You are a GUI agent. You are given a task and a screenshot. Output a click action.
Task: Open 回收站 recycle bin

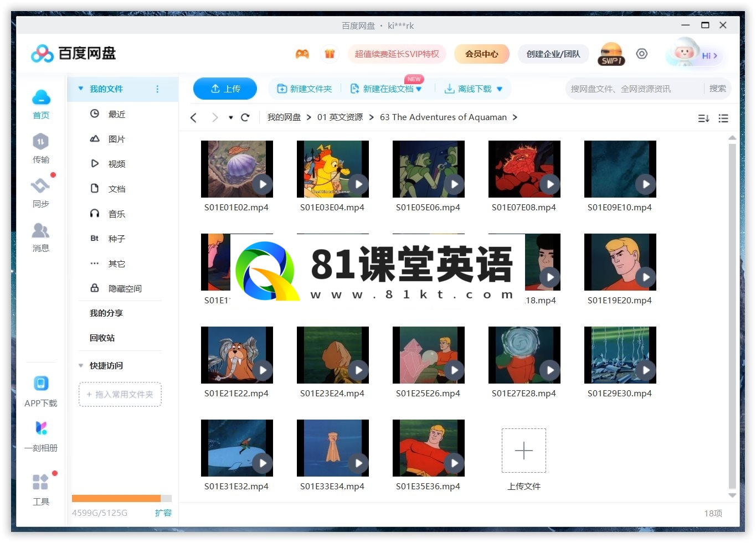tap(102, 338)
